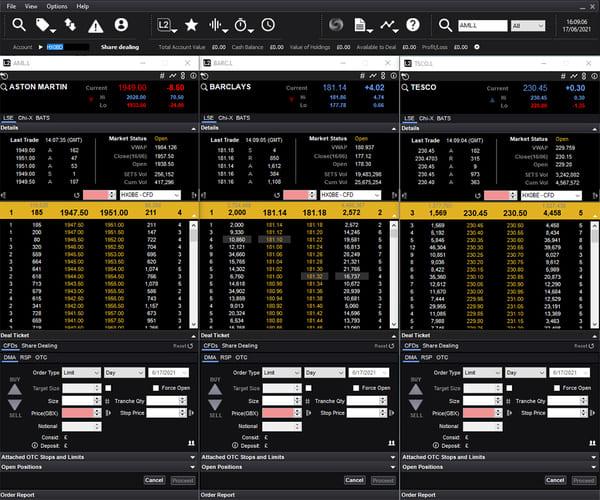Open the All filter dropdown in top toolbar
The width and height of the screenshot is (600, 500).
click(x=528, y=26)
